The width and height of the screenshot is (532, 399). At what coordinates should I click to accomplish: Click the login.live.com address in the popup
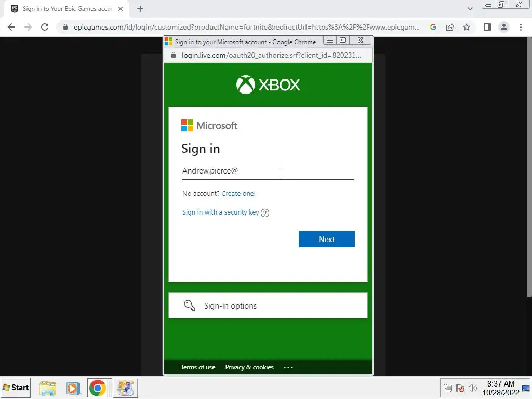(271, 55)
